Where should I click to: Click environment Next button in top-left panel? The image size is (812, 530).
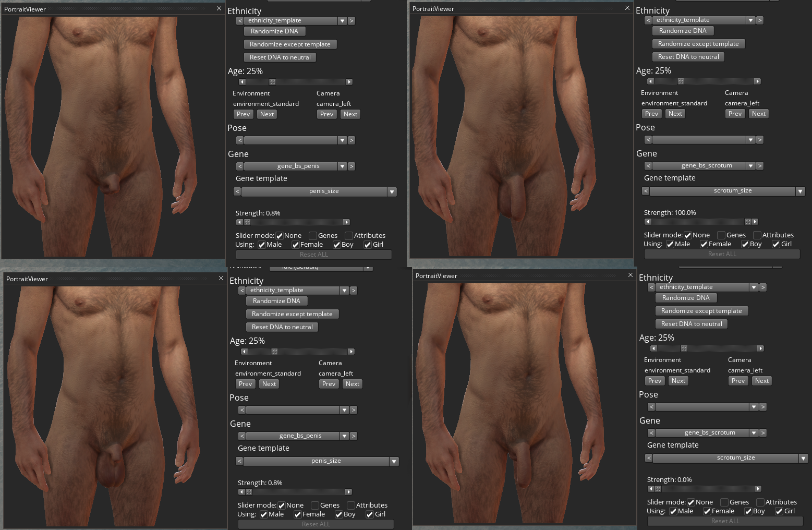pyautogui.click(x=267, y=114)
